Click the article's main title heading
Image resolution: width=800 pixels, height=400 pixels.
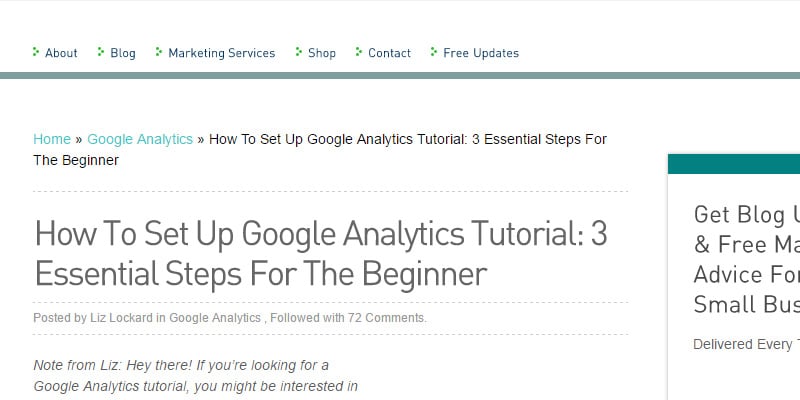coord(321,253)
